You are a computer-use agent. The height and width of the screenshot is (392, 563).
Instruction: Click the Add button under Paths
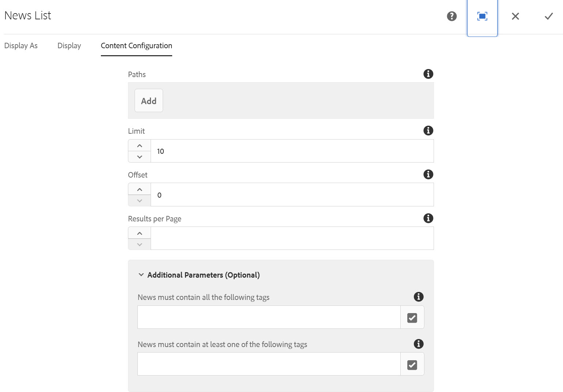pos(149,101)
